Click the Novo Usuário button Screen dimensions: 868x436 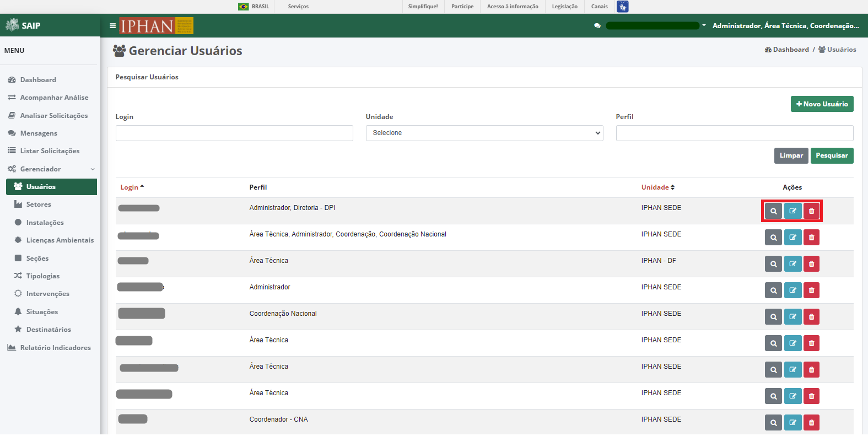point(822,104)
